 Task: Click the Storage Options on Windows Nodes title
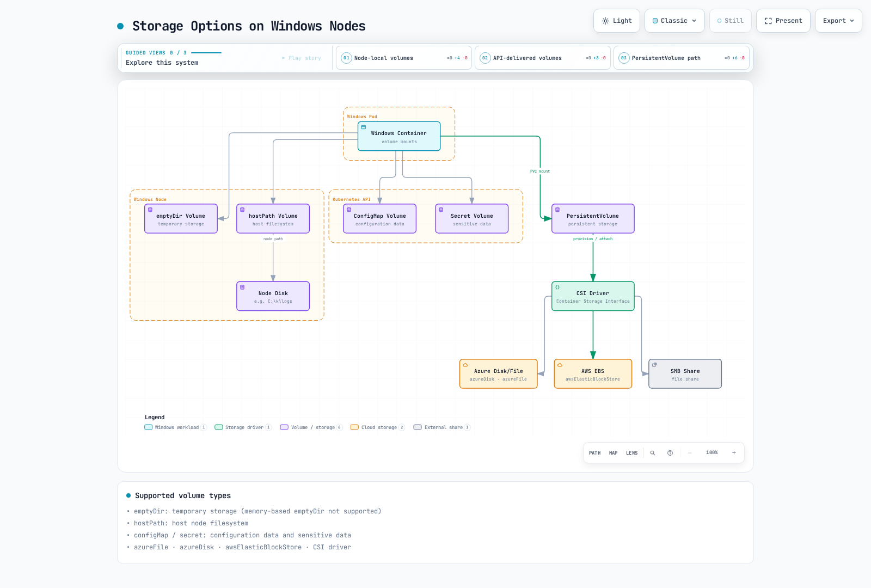pyautogui.click(x=249, y=26)
